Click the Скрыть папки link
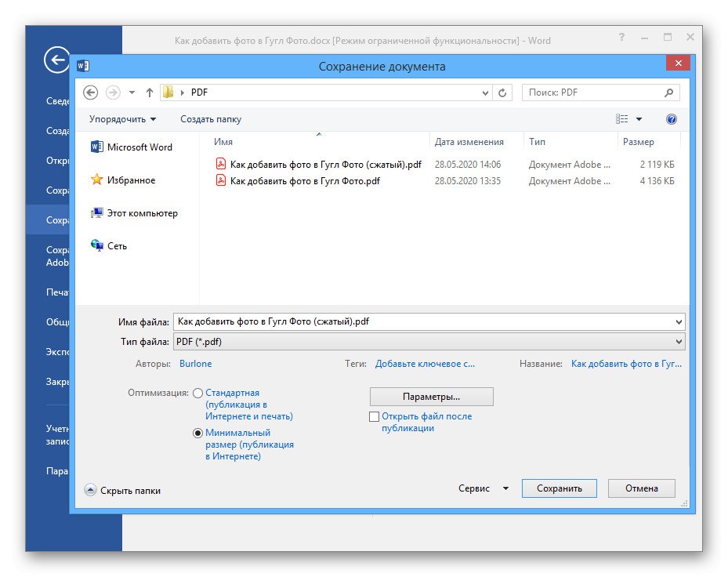Image resolution: width=728 pixels, height=577 pixels. tap(130, 491)
